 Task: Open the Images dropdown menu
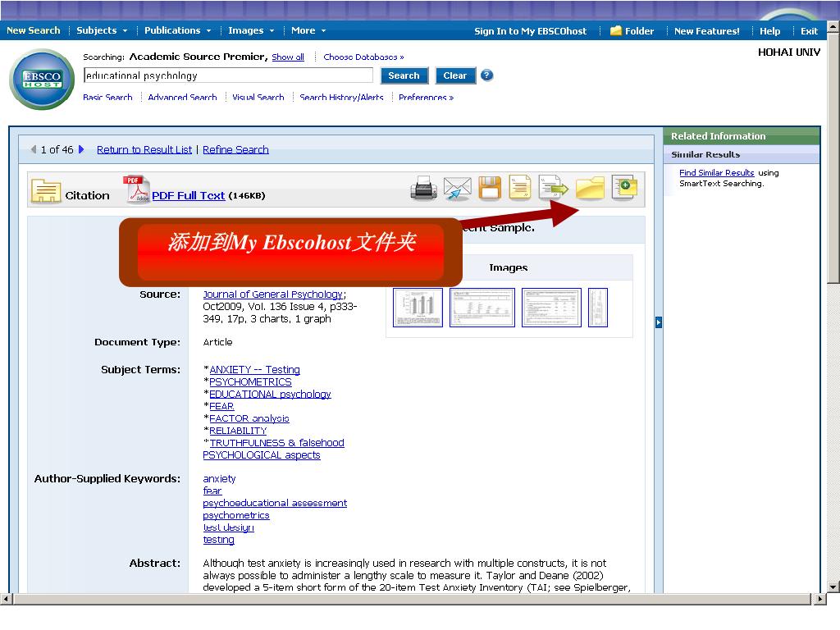[x=251, y=30]
